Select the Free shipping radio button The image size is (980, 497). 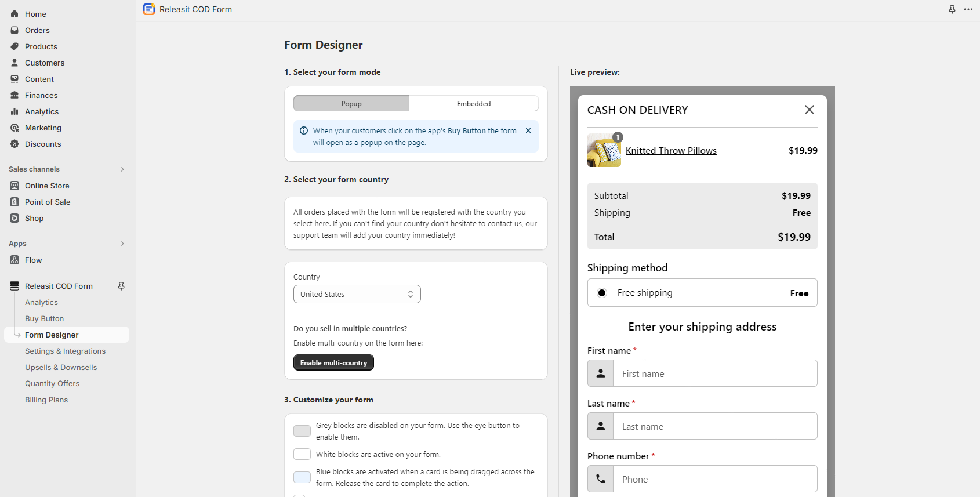pyautogui.click(x=602, y=293)
